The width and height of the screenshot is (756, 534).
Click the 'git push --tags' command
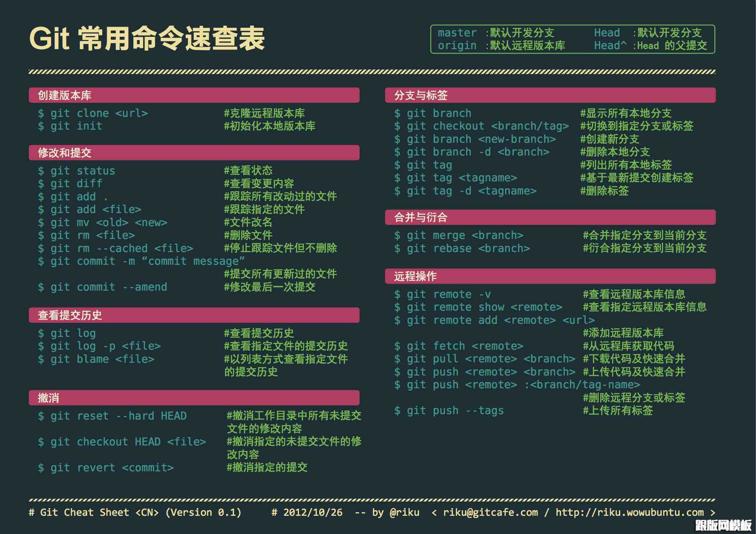tap(449, 411)
